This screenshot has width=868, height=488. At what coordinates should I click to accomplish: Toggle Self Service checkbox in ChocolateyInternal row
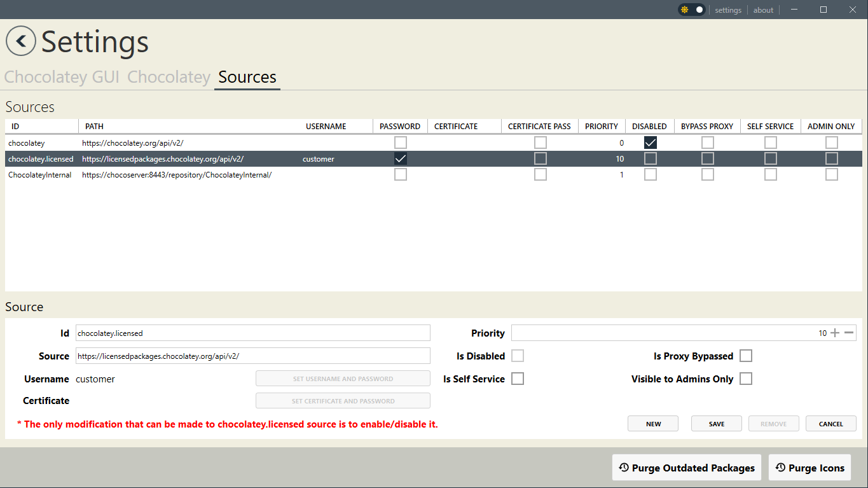(771, 174)
